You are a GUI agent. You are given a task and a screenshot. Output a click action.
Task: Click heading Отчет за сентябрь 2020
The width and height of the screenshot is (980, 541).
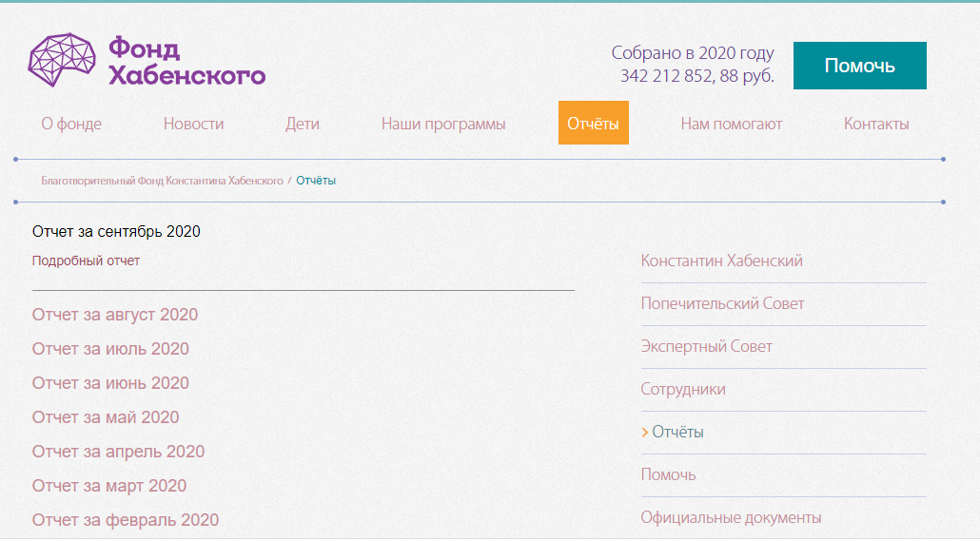click(116, 231)
